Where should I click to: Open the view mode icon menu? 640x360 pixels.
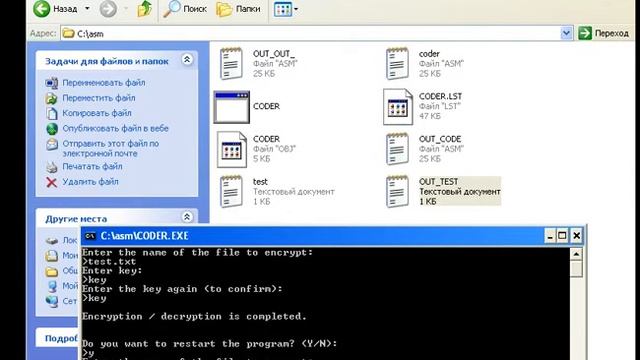(x=286, y=9)
